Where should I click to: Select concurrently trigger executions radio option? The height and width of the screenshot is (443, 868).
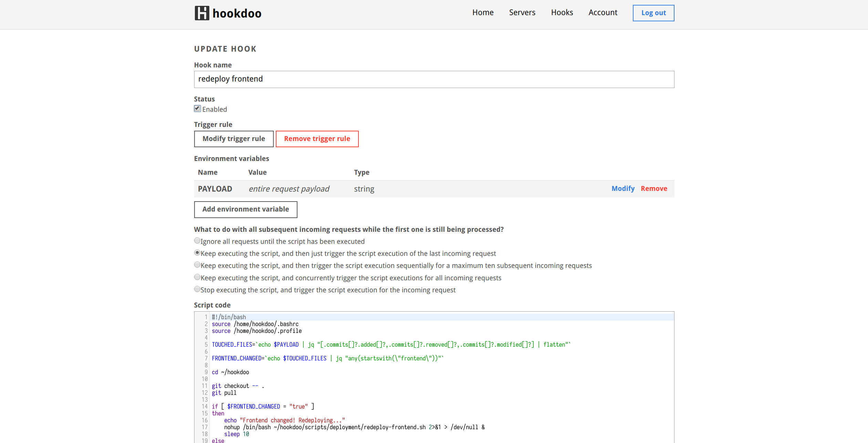197,277
